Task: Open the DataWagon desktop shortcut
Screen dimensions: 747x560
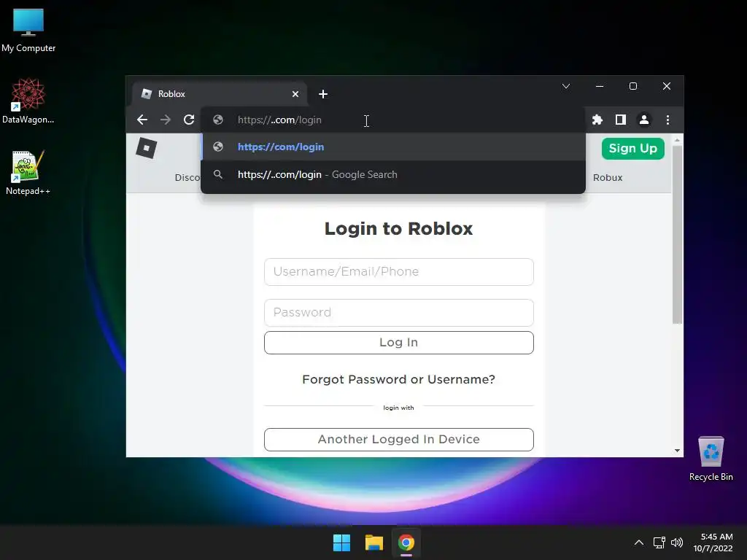Action: click(x=28, y=101)
